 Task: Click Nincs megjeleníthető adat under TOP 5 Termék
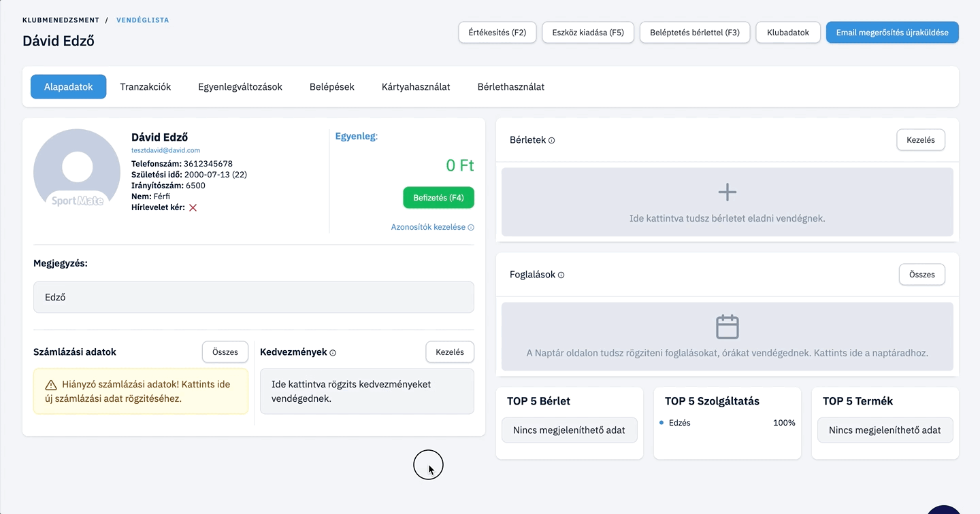pyautogui.click(x=885, y=430)
